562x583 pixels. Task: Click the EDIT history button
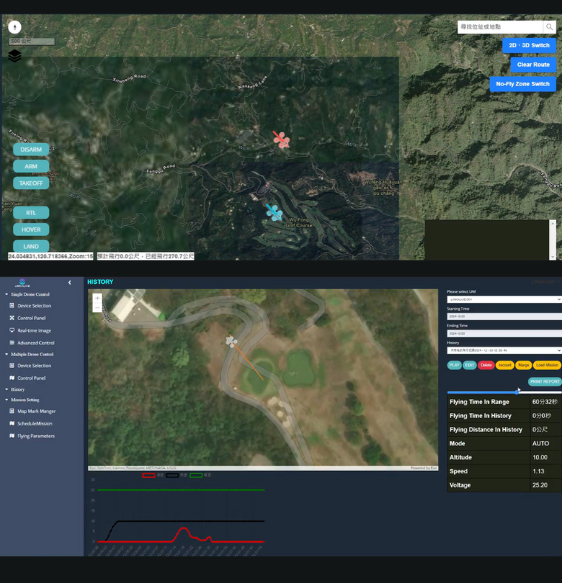[469, 365]
